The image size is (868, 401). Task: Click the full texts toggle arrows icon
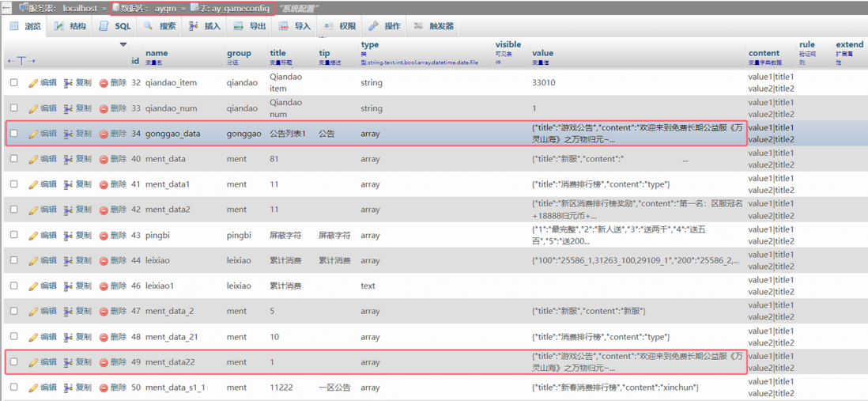tap(21, 60)
